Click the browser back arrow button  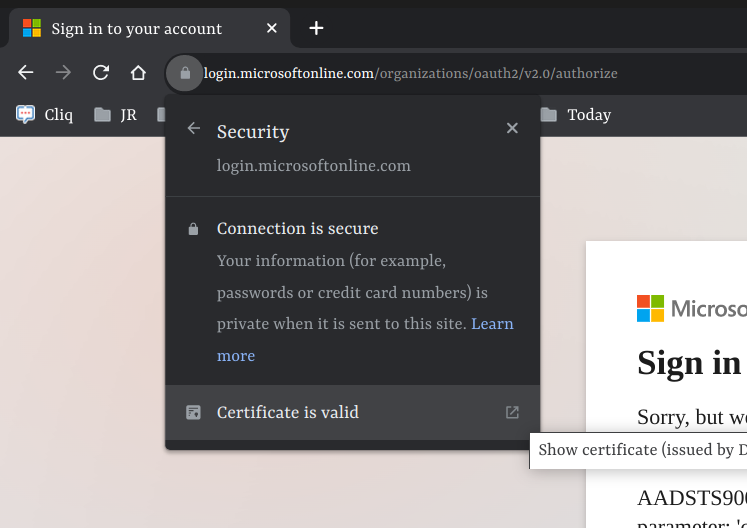click(x=26, y=73)
